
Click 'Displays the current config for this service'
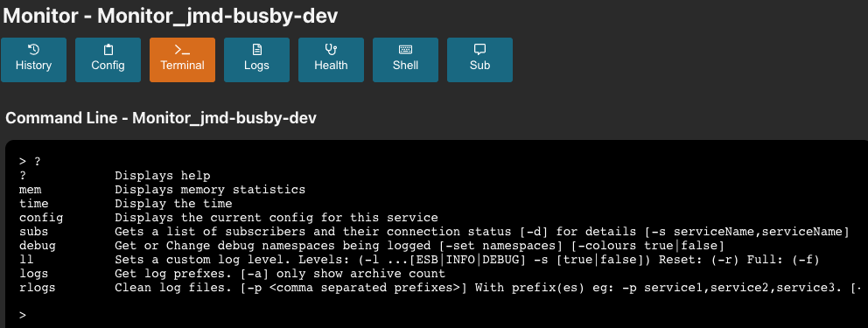(276, 218)
